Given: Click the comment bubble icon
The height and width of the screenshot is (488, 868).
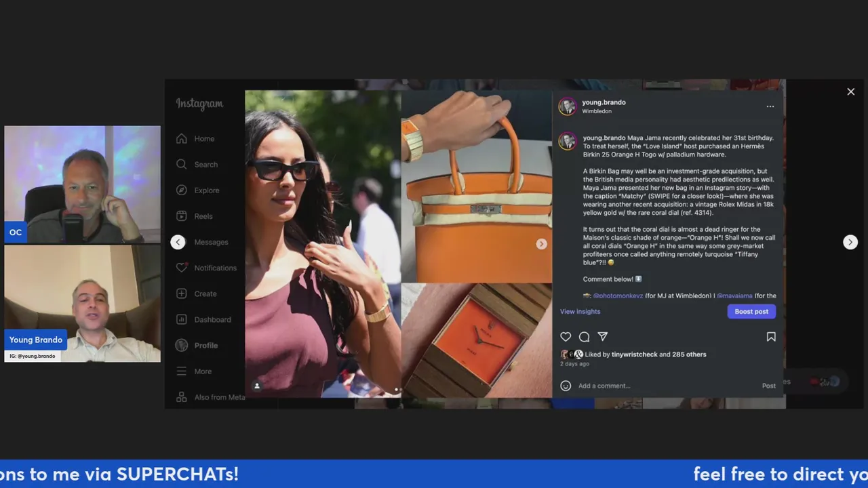Looking at the screenshot, I should (x=584, y=336).
